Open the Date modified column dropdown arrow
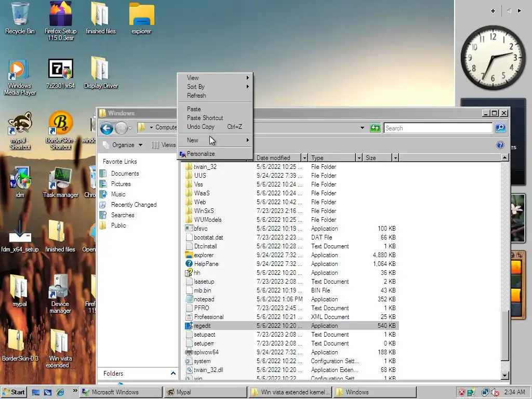 coord(304,158)
